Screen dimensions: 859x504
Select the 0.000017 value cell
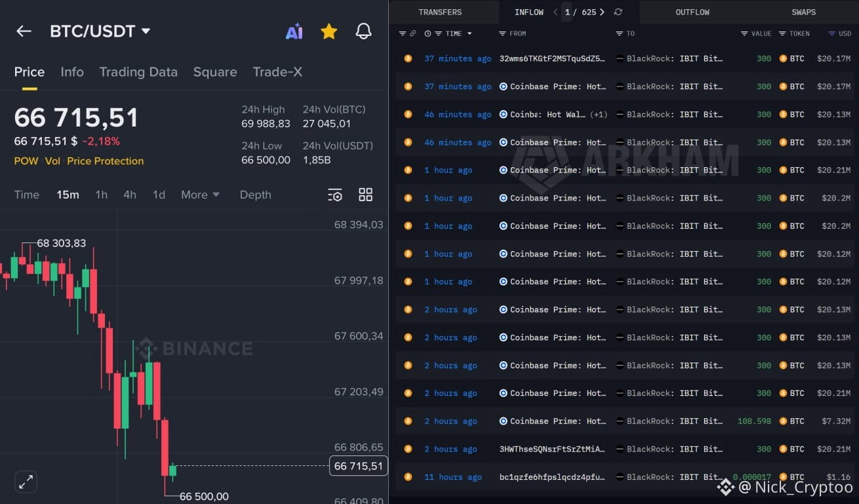(x=752, y=477)
